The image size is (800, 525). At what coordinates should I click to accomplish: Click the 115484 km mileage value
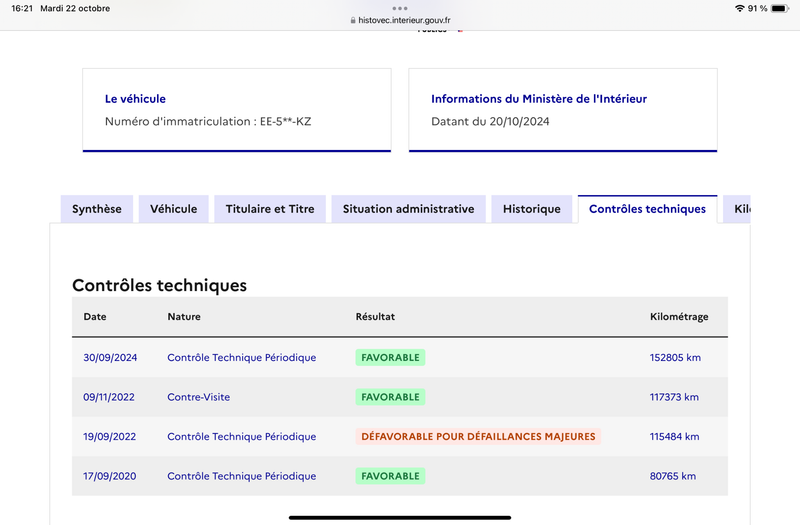(674, 437)
